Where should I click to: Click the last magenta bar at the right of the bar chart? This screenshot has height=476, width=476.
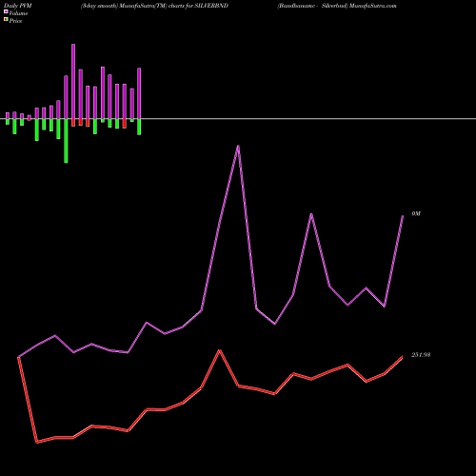point(139,93)
